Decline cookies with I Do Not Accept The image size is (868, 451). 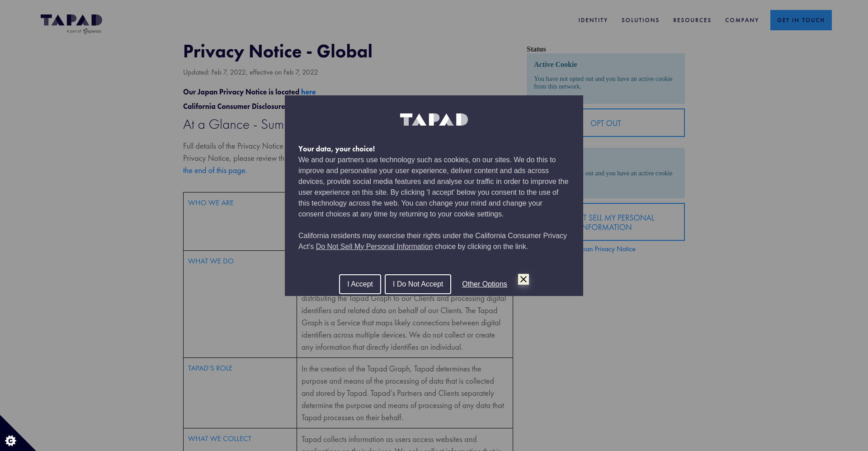click(418, 284)
